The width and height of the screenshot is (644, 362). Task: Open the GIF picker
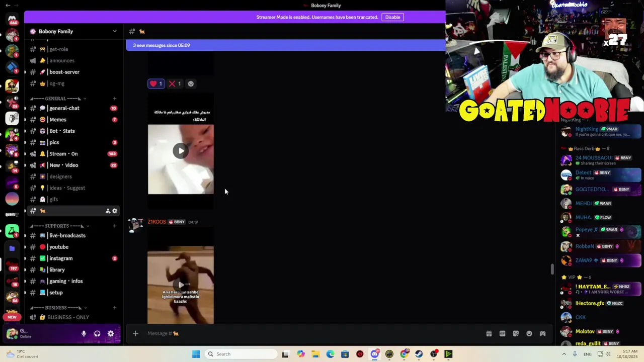pos(502,333)
